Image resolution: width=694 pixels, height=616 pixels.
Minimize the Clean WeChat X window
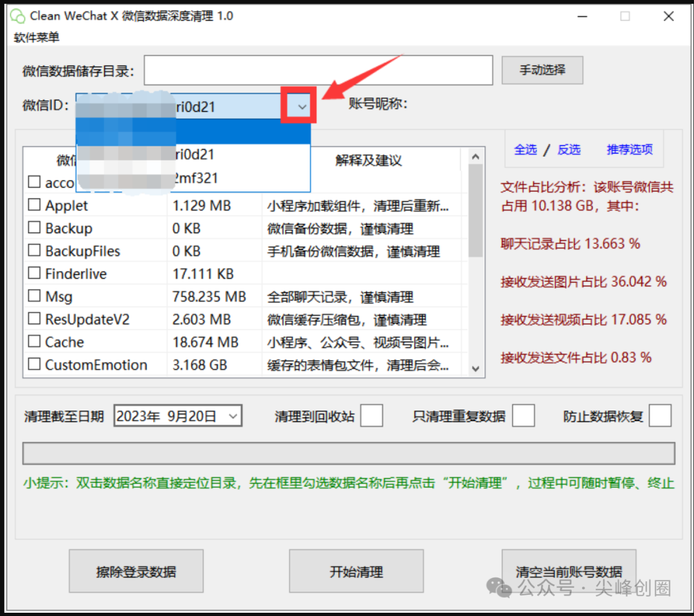coord(582,16)
